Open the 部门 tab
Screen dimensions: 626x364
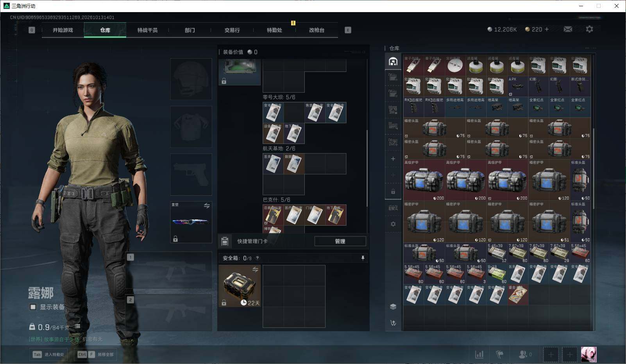190,30
